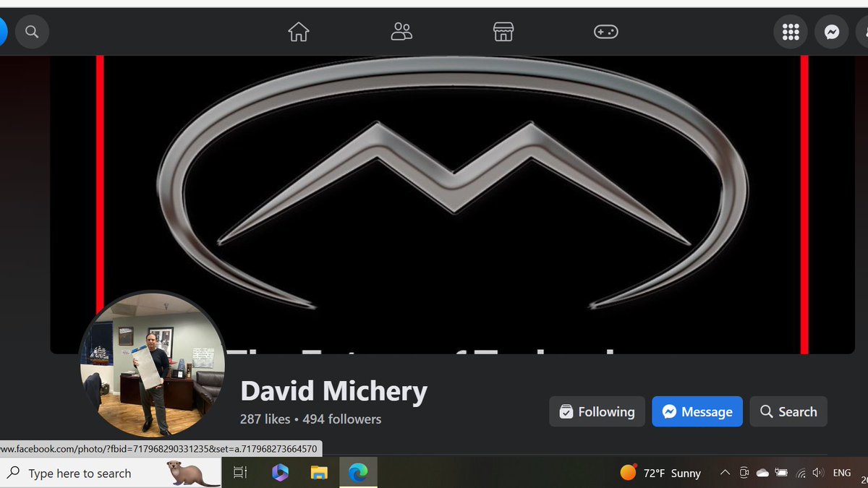Expand the hidden system tray icons chevron
Screen dimensions: 868x488
click(725, 473)
